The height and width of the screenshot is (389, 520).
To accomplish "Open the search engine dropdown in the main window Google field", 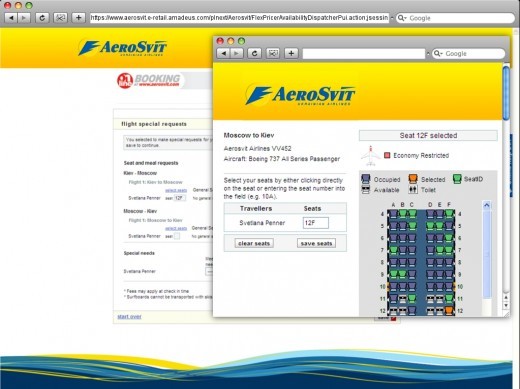I will click(402, 18).
